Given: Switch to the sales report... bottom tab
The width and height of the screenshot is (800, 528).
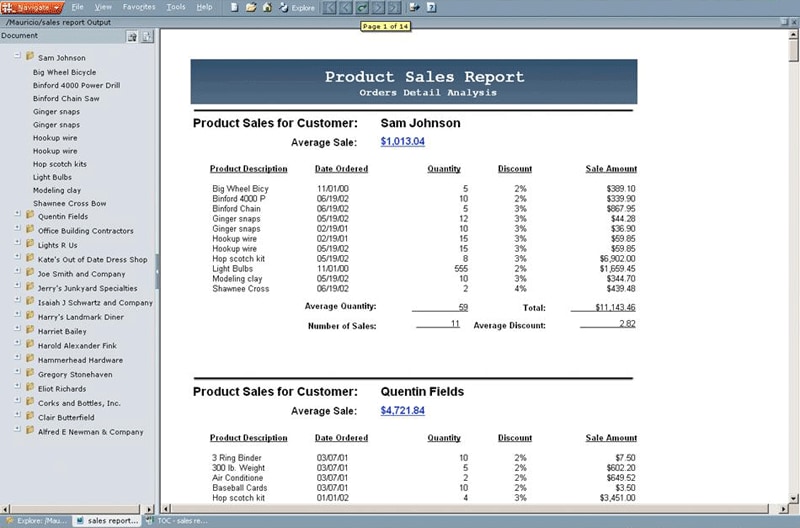Looking at the screenshot, I should (107, 521).
